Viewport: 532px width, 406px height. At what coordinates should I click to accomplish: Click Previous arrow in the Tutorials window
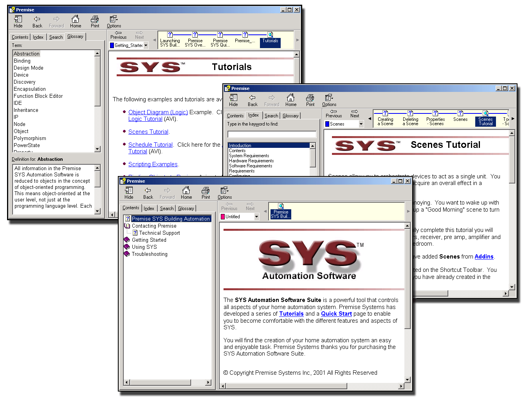coord(118,35)
